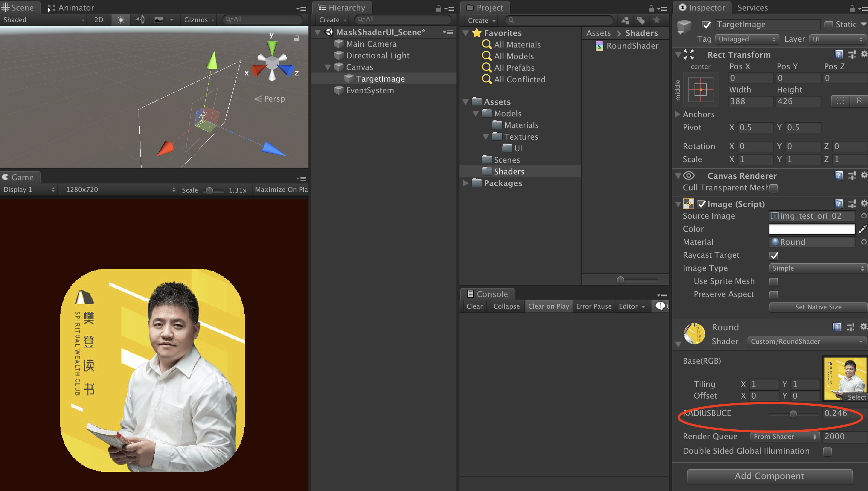
Task: Click Favorites star filter icon in Project
Action: click(656, 20)
